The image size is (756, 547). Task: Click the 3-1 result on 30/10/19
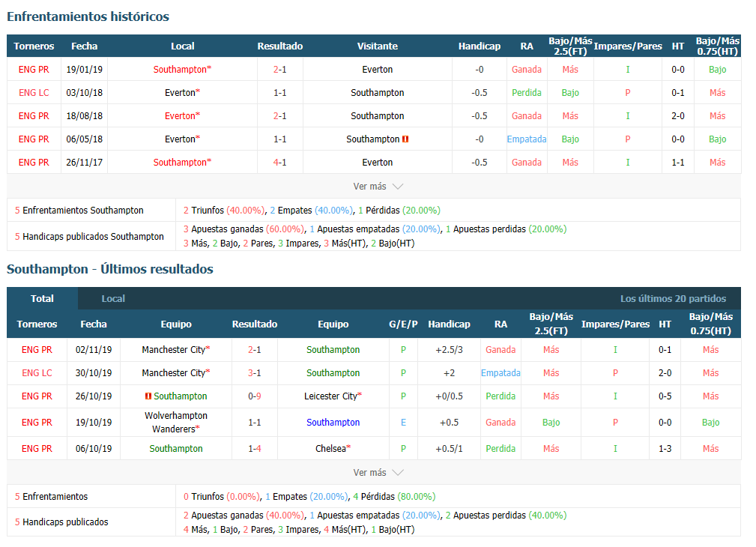(255, 373)
